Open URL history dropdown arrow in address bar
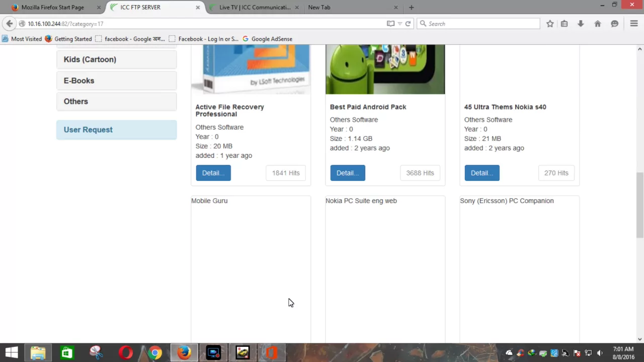The image size is (644, 362). [x=400, y=24]
